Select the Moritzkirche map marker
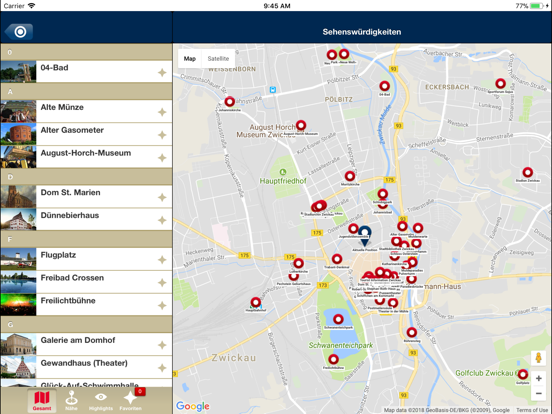The height and width of the screenshot is (414, 552). coord(350,176)
